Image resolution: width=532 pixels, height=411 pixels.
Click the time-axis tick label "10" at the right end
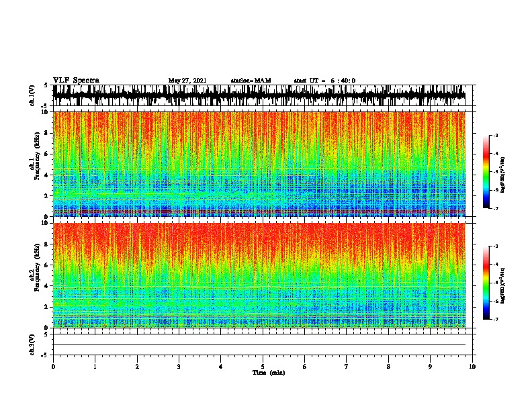(x=472, y=367)
